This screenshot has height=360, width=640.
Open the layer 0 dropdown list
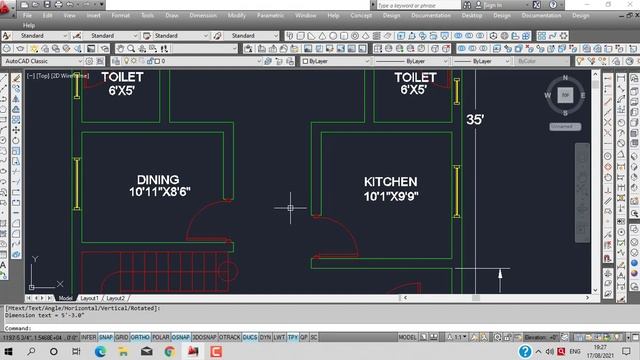coord(192,61)
